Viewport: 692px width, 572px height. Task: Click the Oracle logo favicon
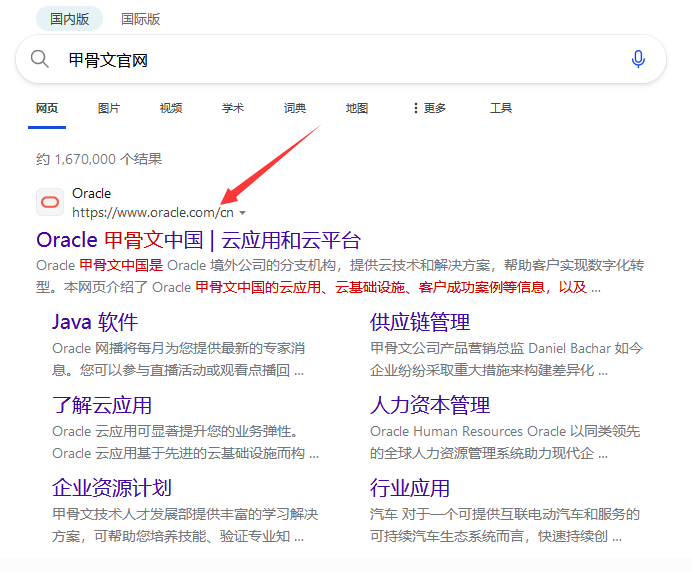[50, 203]
